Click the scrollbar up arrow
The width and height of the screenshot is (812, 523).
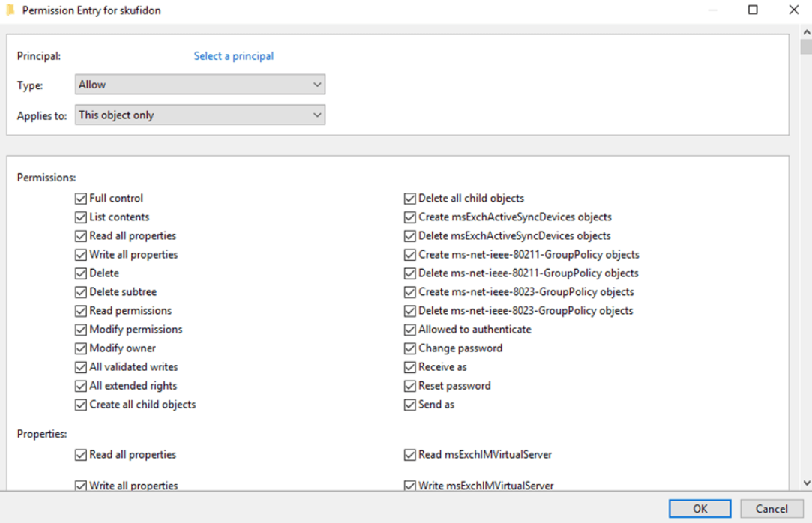point(806,32)
